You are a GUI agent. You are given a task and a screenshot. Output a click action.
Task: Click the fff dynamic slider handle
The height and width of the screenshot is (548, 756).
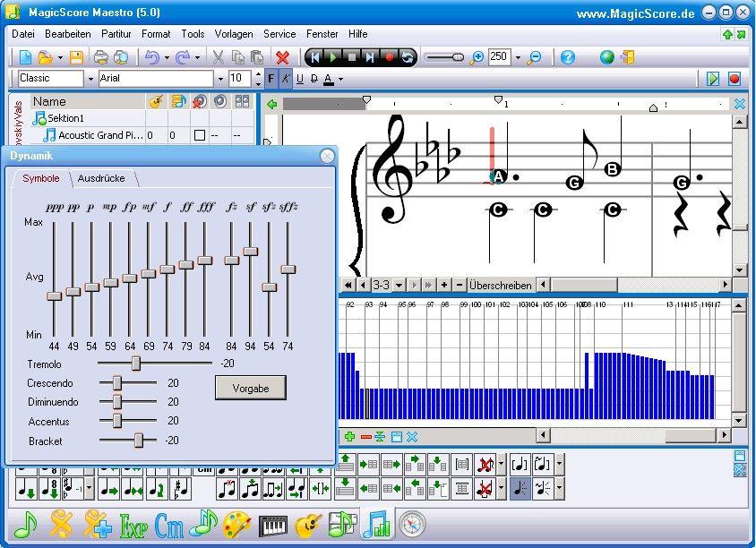point(205,261)
